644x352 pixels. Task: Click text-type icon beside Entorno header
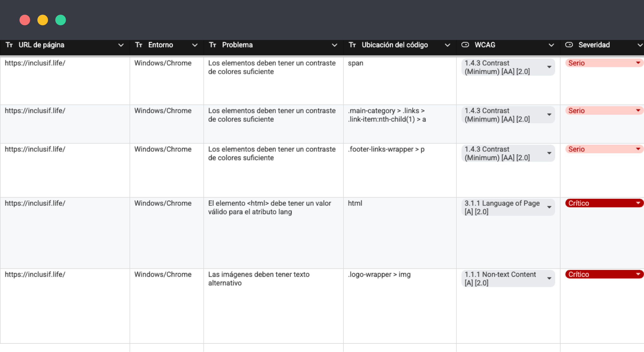pyautogui.click(x=139, y=45)
